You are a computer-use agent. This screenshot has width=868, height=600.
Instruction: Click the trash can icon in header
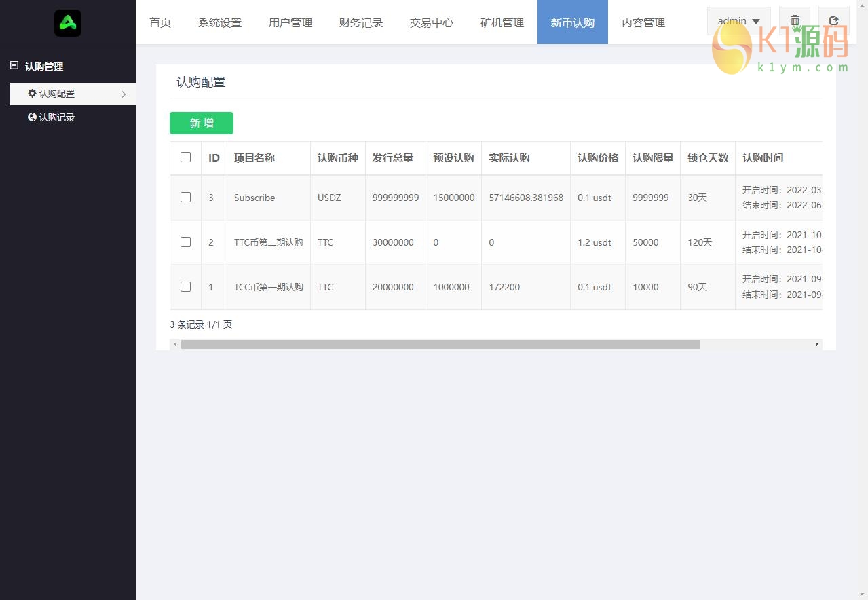coord(795,21)
